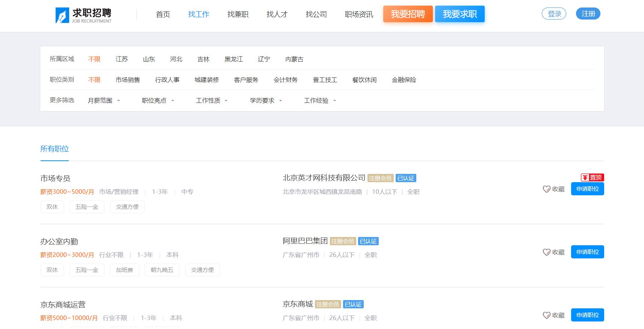Filter category by 普工技工

(325, 80)
